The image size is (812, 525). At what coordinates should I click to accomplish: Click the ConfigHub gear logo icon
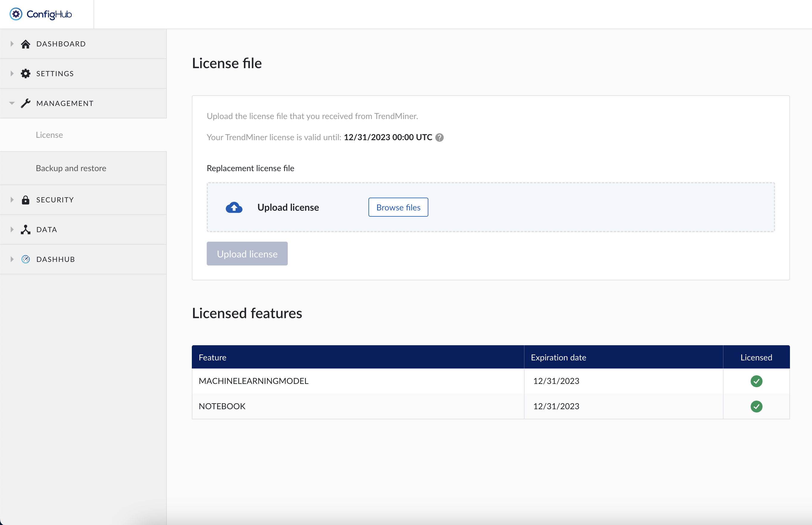(x=16, y=14)
